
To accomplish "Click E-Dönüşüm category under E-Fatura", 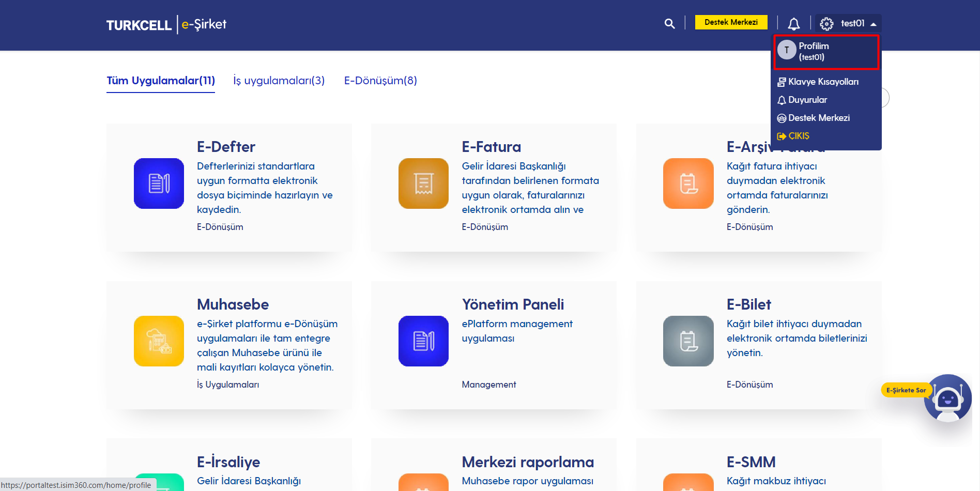I will pos(485,227).
